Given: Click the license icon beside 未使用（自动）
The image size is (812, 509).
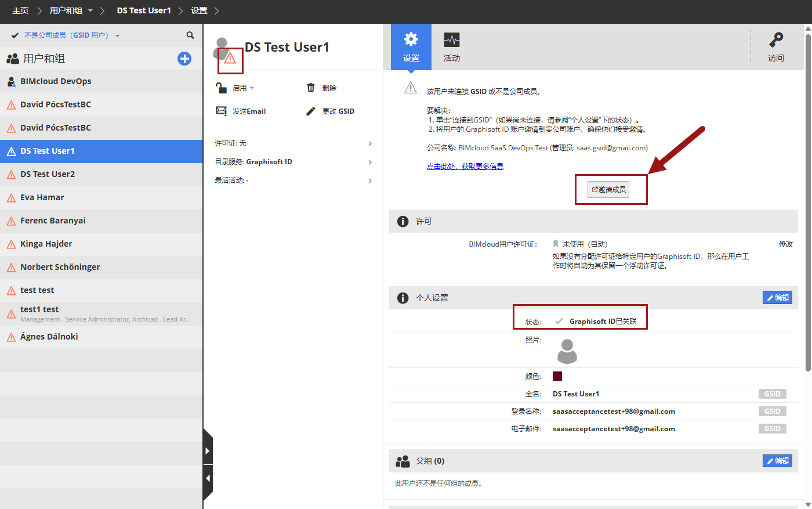Looking at the screenshot, I should 556,244.
